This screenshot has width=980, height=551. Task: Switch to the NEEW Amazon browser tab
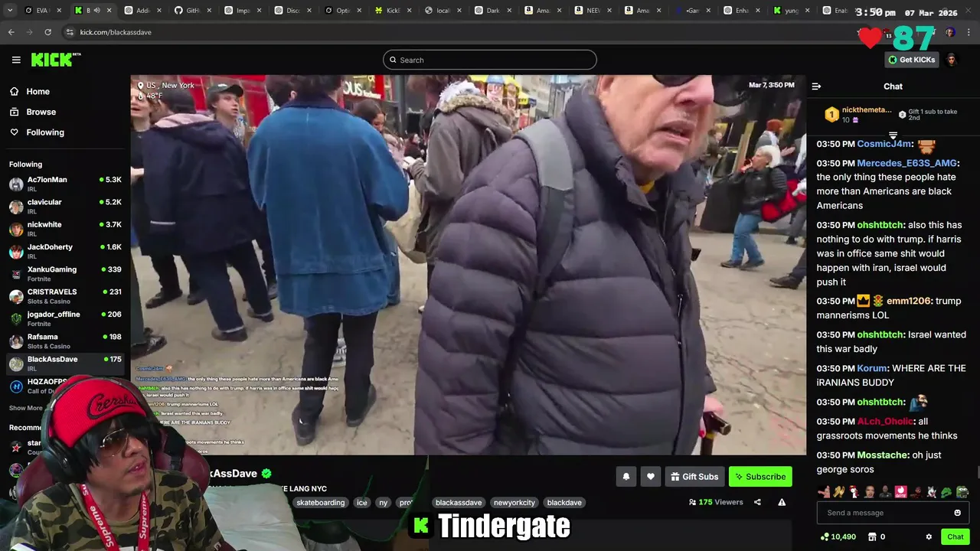[593, 11]
